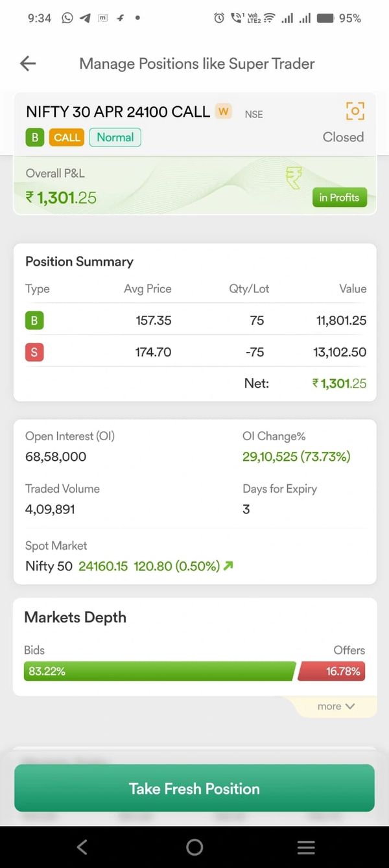
Task: Tap the green 'B' icon in Position Summary
Action: [x=34, y=320]
